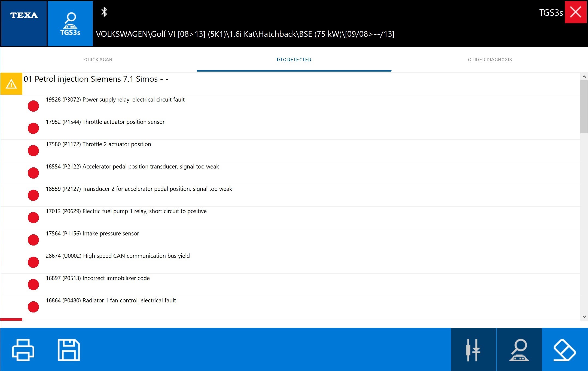Click the scrollbar up arrow

tap(584, 77)
